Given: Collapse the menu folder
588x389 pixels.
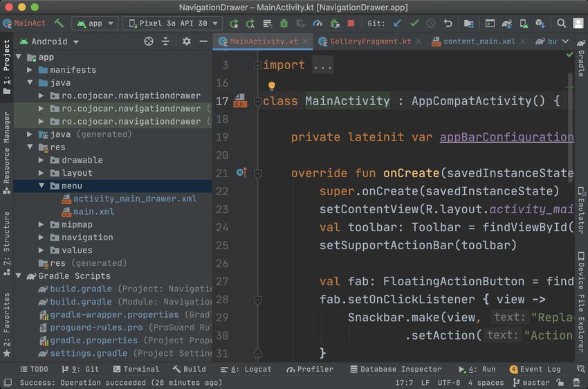Looking at the screenshot, I should (42, 186).
